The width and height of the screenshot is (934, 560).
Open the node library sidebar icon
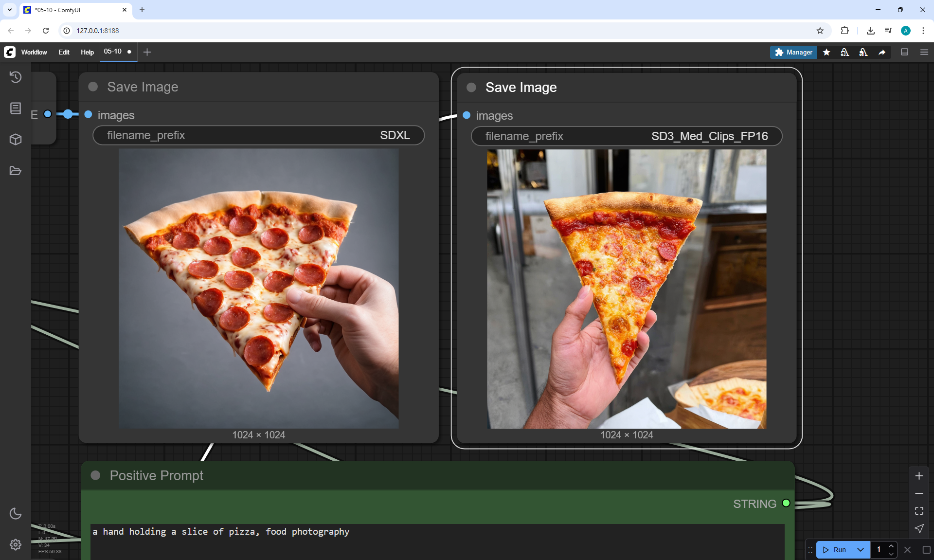[x=16, y=108]
